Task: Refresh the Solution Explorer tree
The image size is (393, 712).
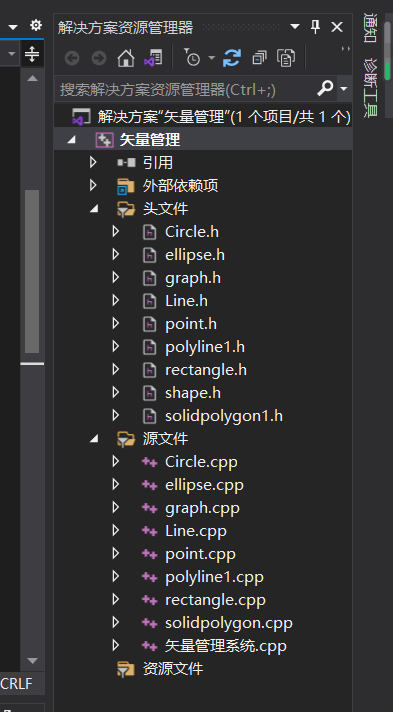Action: coord(232,58)
